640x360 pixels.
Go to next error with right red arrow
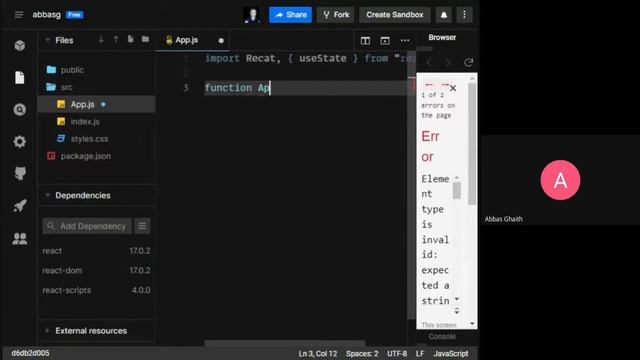(x=445, y=84)
